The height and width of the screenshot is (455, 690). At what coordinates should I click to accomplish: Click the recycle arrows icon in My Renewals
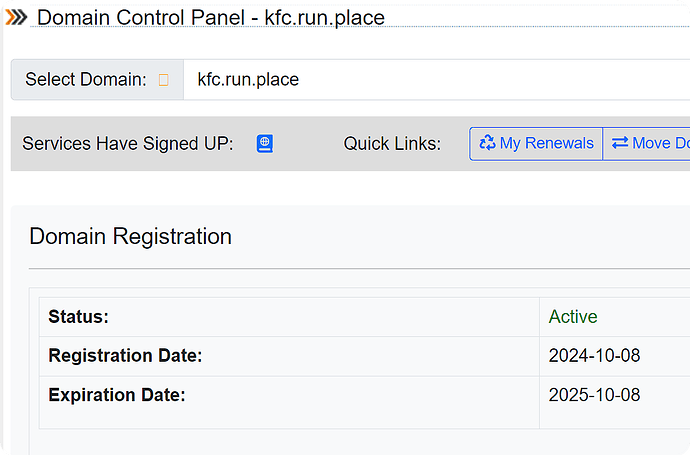(487, 143)
